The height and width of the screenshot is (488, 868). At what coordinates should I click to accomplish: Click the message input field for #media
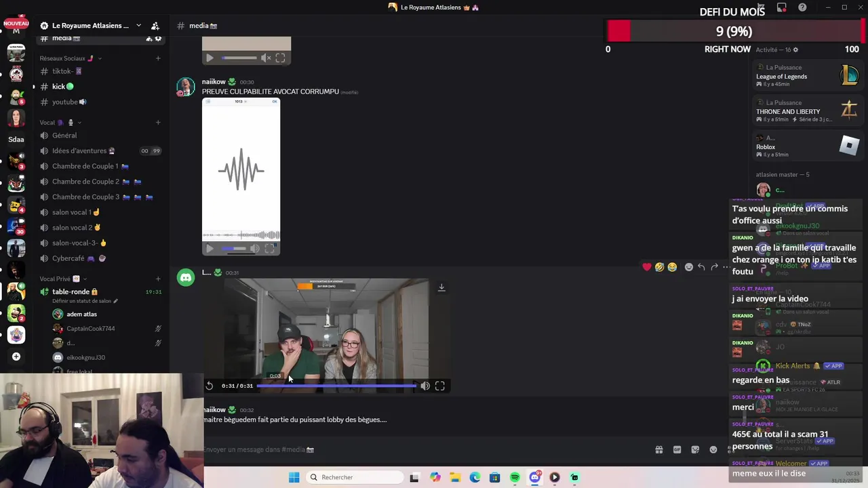tap(427, 449)
